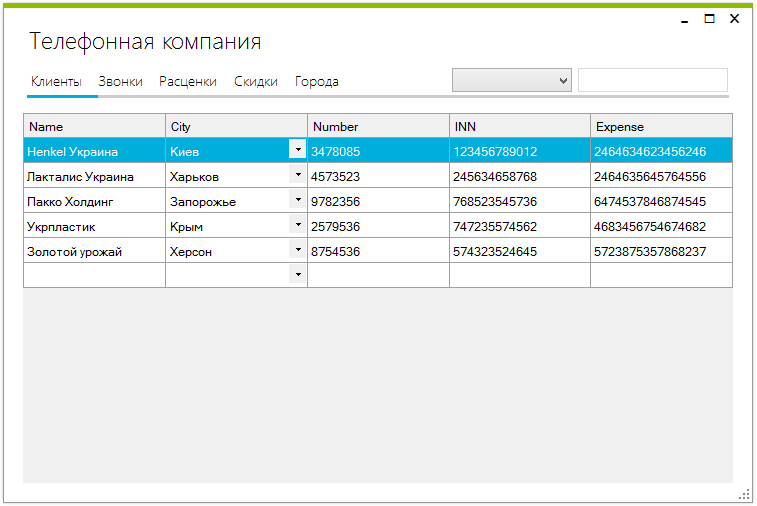This screenshot has width=757, height=506.
Task: Select the Золотой урожай name cell
Action: [x=95, y=252]
